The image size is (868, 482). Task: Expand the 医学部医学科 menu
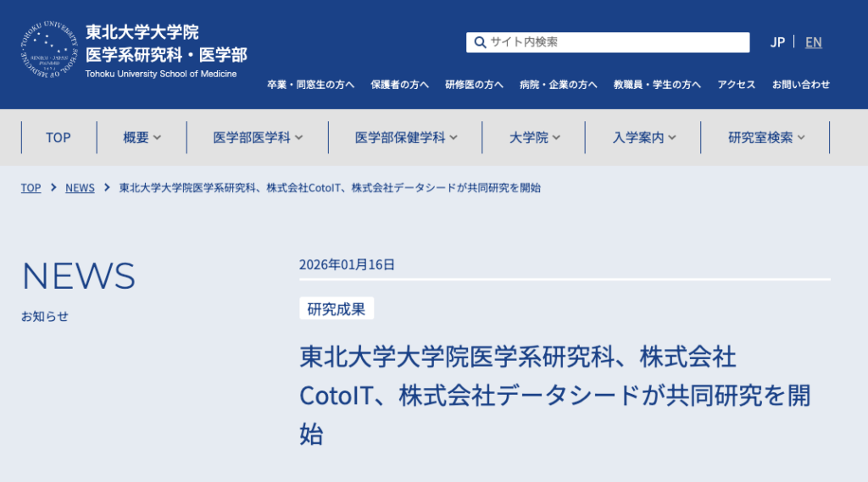tap(258, 137)
